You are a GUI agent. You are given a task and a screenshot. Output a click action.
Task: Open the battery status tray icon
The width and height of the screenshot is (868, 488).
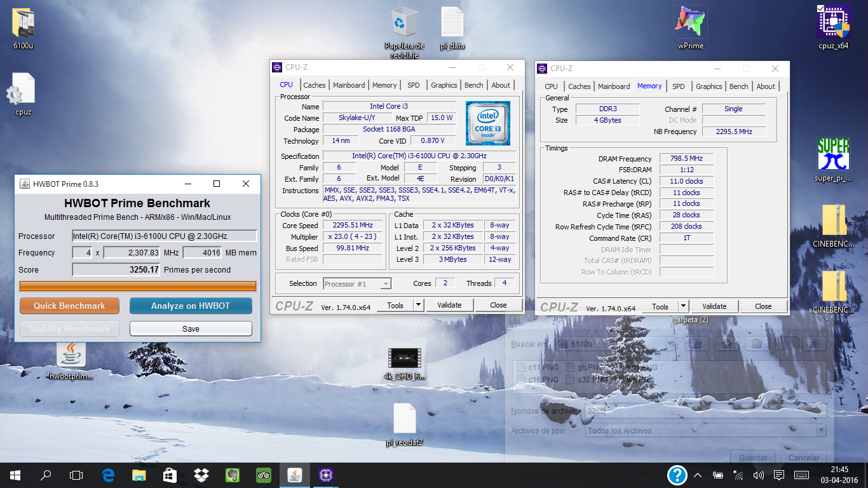click(x=717, y=475)
